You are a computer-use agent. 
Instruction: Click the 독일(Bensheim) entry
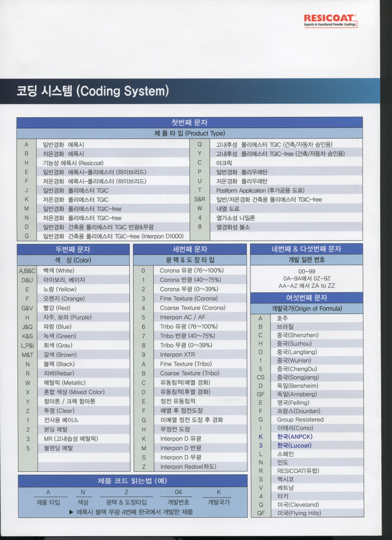[x=298, y=386]
